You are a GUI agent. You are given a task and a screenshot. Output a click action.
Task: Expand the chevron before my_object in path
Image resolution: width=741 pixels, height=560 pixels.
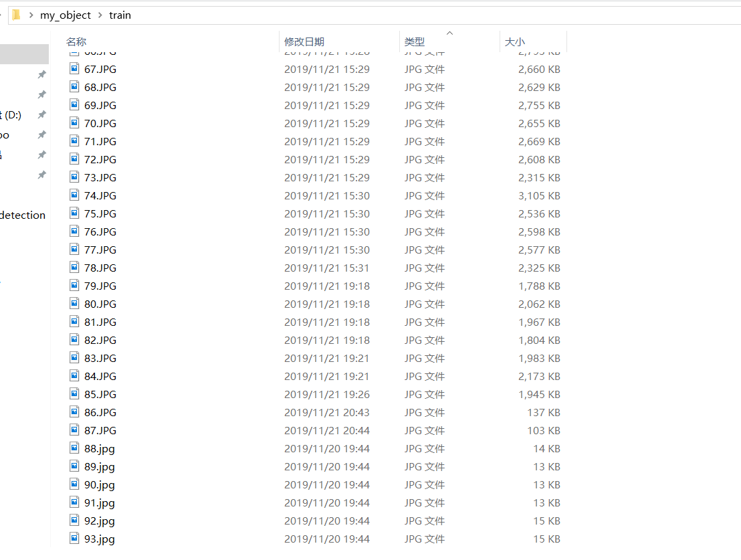(x=31, y=15)
